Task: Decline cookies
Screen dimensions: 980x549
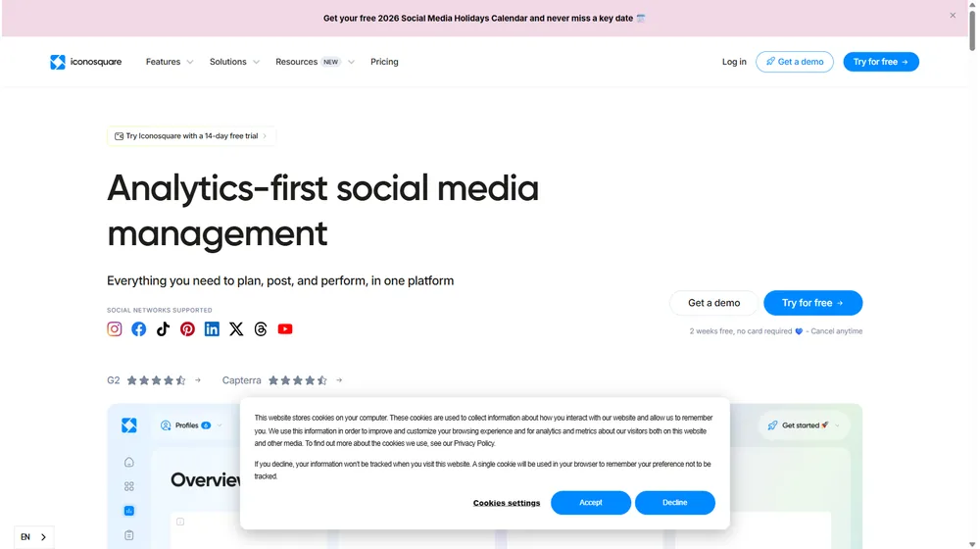Action: tap(674, 503)
